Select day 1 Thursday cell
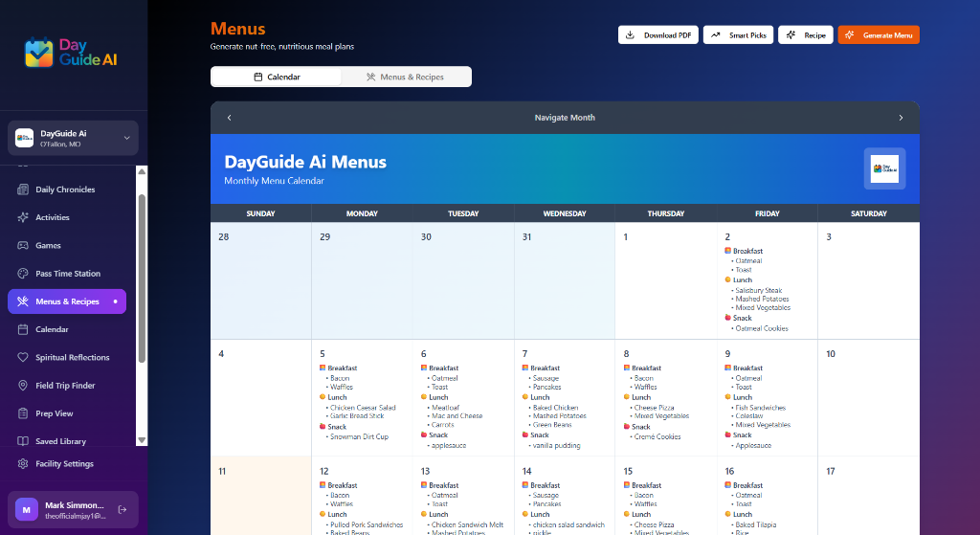 pos(666,280)
